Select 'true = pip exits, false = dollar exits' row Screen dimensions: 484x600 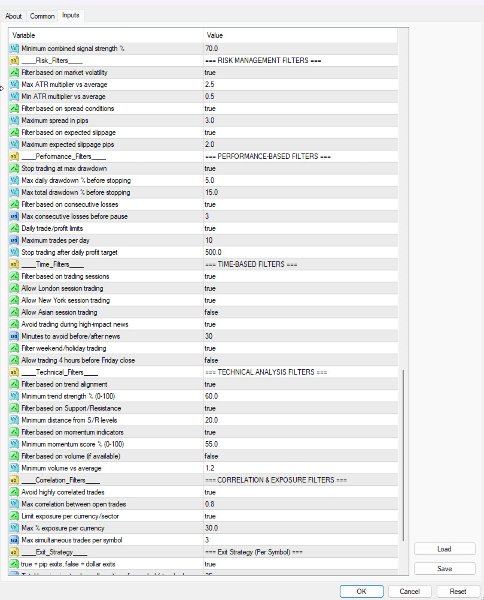(203, 564)
